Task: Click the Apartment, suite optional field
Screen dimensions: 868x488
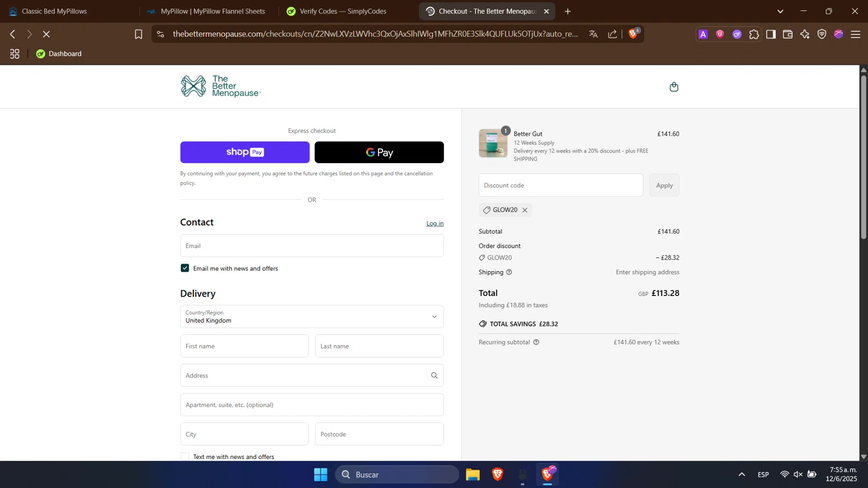Action: pyautogui.click(x=312, y=405)
